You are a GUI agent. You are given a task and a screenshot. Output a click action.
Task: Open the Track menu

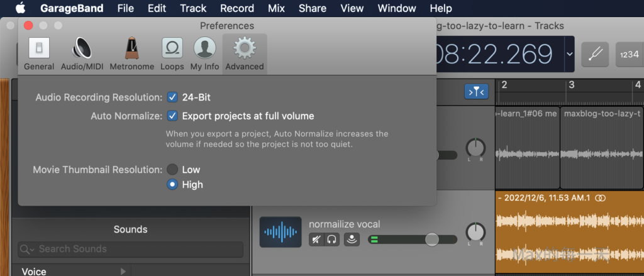click(193, 9)
